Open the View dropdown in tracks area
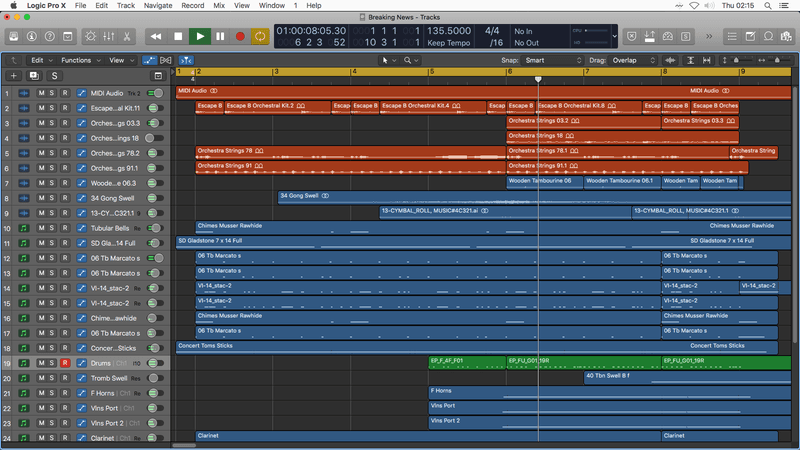Image resolution: width=800 pixels, height=450 pixels. (121, 60)
